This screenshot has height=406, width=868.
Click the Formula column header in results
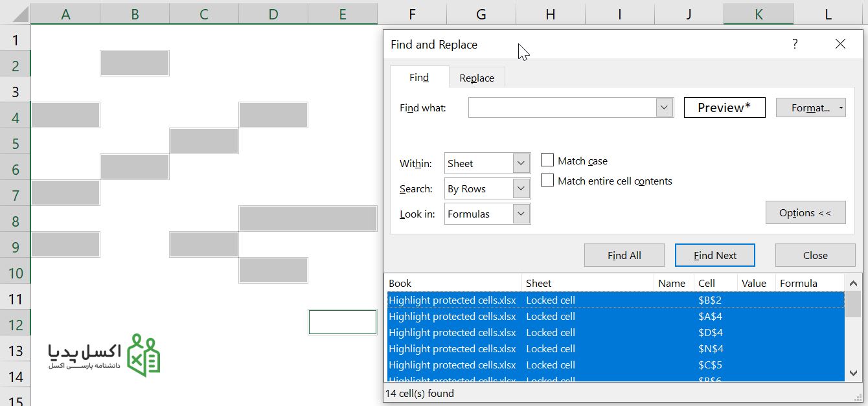click(x=810, y=283)
